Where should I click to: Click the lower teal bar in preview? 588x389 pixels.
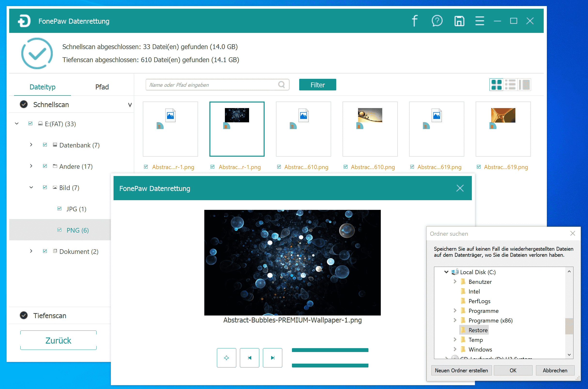[330, 366]
